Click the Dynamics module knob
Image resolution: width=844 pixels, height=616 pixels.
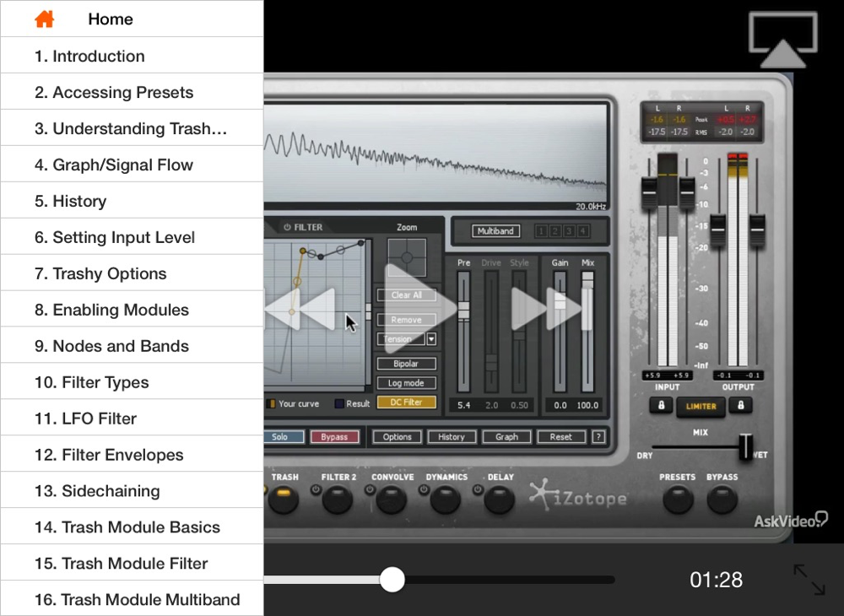coord(445,500)
